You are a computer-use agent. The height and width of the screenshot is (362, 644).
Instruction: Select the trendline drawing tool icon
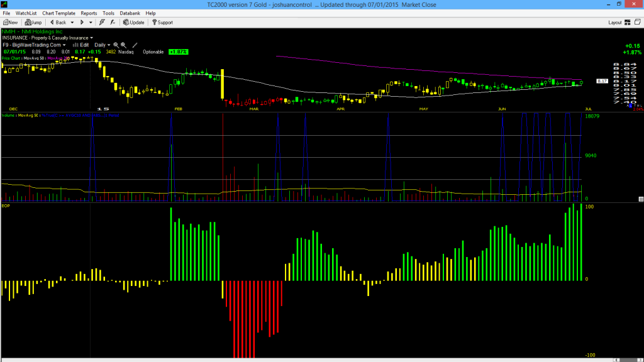click(x=135, y=45)
